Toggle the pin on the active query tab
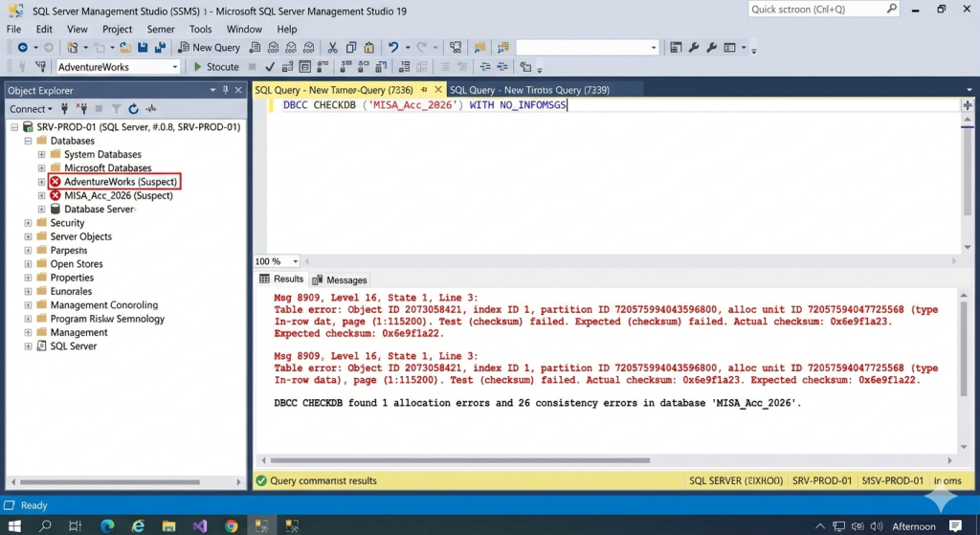This screenshot has width=980, height=535. 424,90
